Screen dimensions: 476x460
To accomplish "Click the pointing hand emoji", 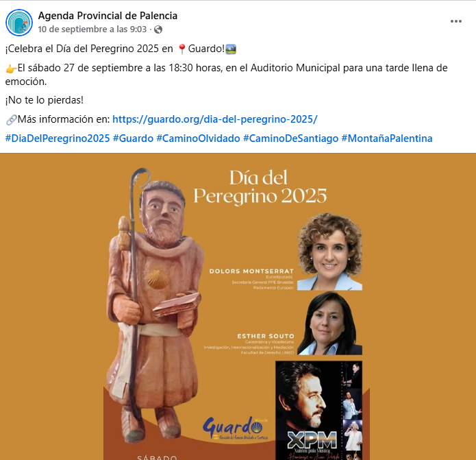I will coord(11,69).
